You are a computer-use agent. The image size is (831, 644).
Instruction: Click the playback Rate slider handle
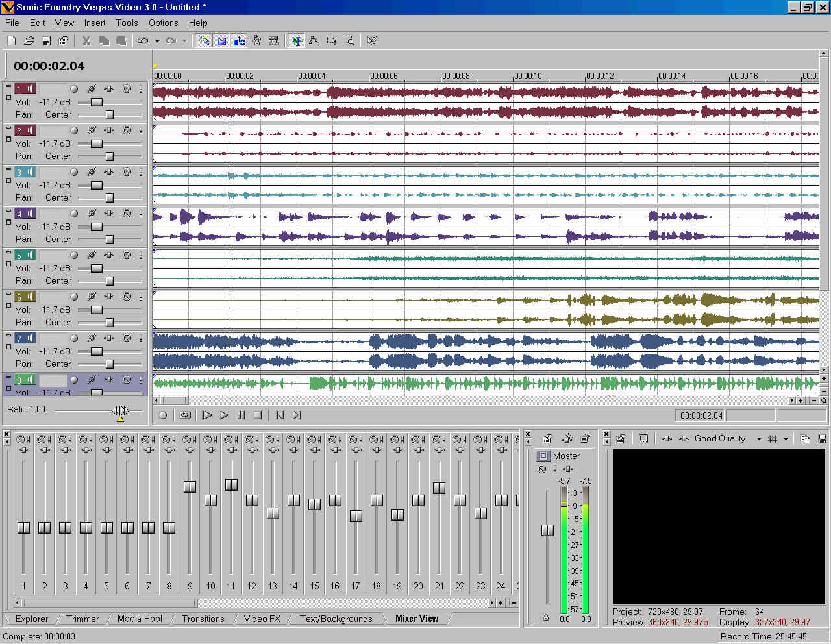tap(120, 411)
